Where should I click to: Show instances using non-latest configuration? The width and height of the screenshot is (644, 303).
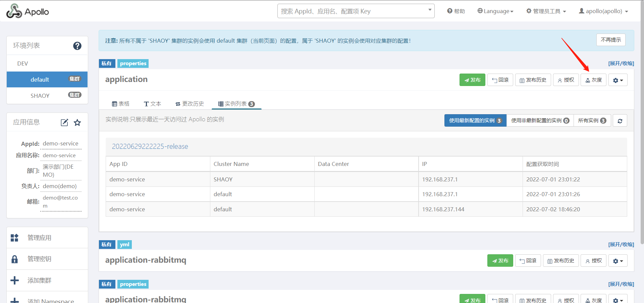(540, 121)
